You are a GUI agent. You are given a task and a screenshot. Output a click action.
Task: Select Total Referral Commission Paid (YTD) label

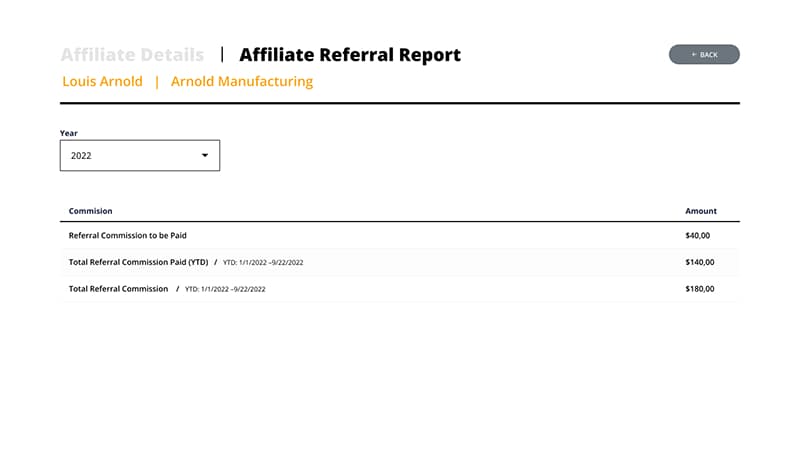point(139,262)
